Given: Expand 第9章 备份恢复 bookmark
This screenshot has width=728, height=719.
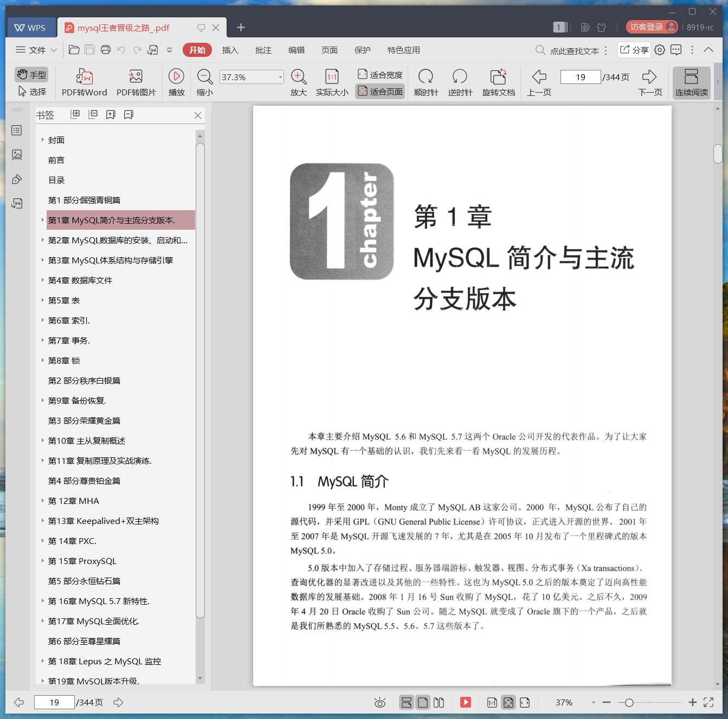Looking at the screenshot, I should pos(43,400).
